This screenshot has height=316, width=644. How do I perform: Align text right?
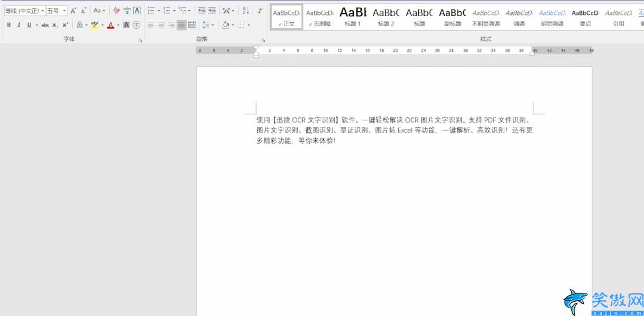[x=172, y=25]
